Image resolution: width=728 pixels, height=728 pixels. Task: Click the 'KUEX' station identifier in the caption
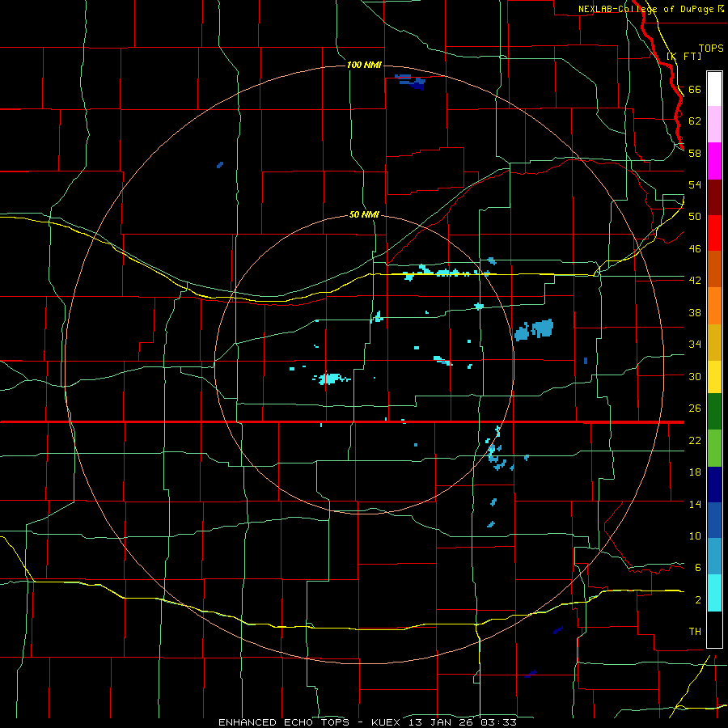(385, 722)
